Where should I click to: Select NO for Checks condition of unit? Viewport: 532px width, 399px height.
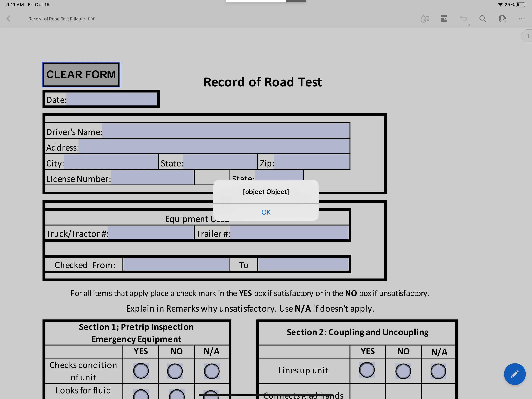click(x=175, y=371)
